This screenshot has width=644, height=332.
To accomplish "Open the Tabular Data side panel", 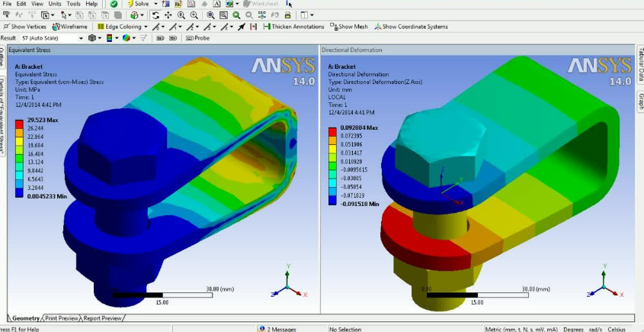I will pyautogui.click(x=640, y=65).
